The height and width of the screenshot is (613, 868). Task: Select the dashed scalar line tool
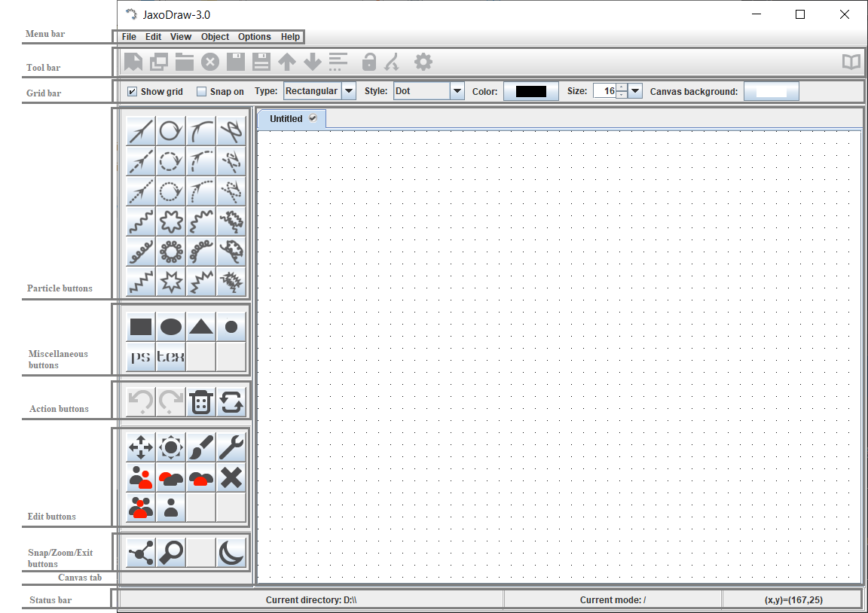pos(141,161)
